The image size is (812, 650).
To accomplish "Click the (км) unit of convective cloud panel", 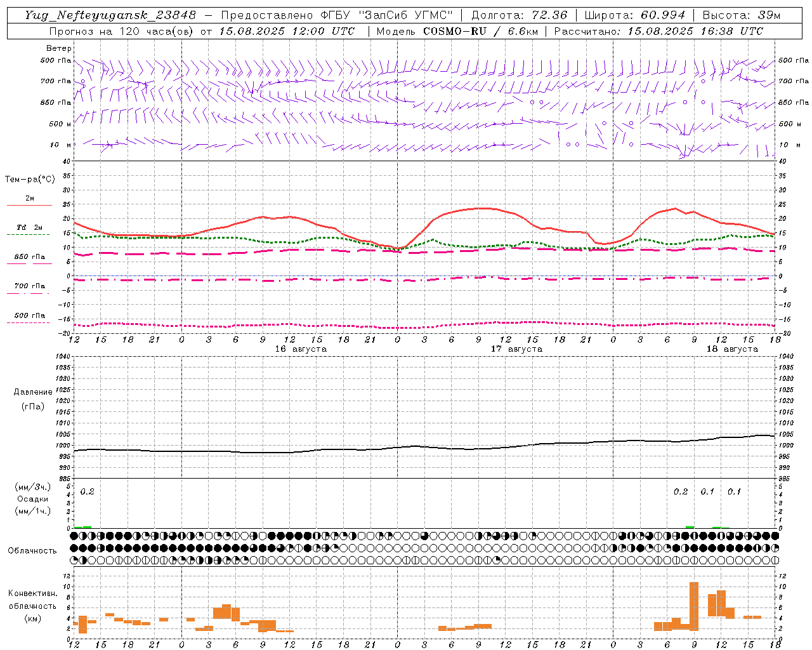I will [x=32, y=618].
